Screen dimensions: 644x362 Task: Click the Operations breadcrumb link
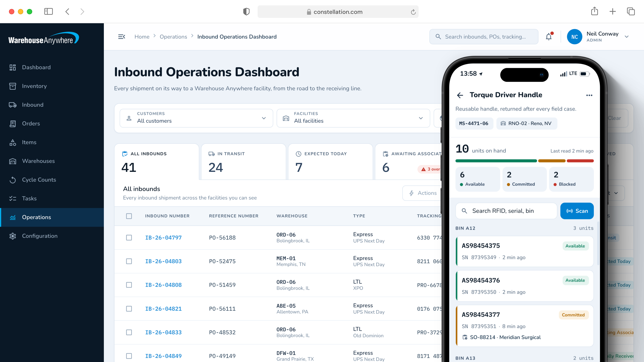pos(173,37)
